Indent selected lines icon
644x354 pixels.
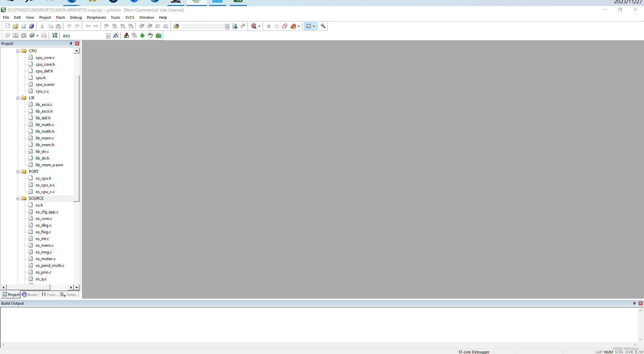[142, 26]
